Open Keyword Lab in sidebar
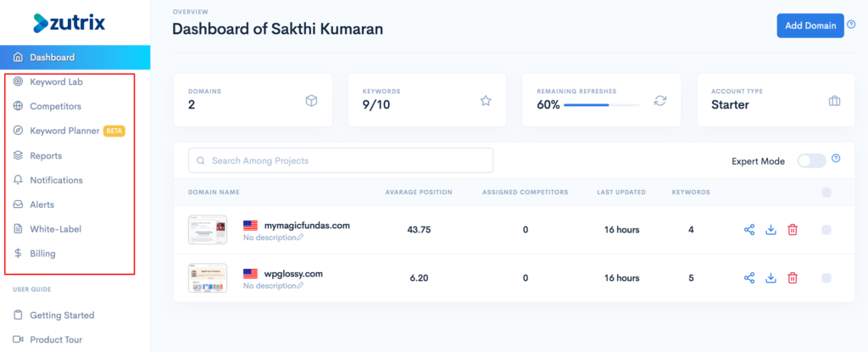The width and height of the screenshot is (868, 352). (57, 81)
